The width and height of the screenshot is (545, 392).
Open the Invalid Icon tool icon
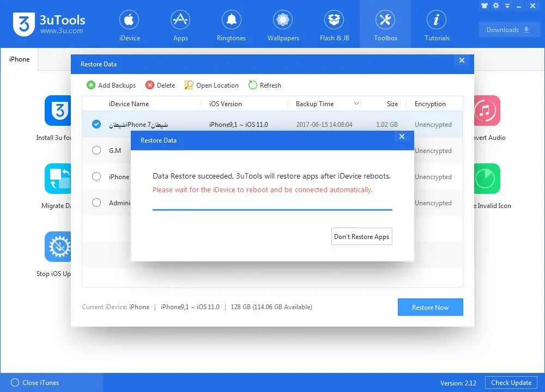tap(487, 179)
